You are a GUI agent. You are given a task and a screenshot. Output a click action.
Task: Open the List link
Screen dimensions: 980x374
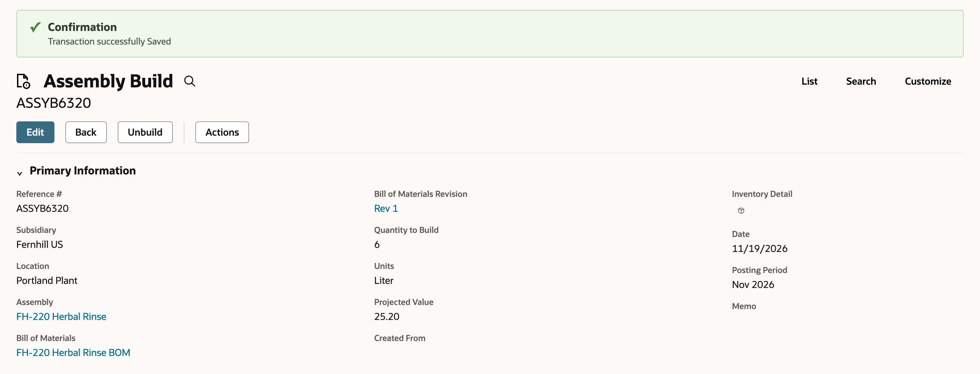(x=809, y=81)
